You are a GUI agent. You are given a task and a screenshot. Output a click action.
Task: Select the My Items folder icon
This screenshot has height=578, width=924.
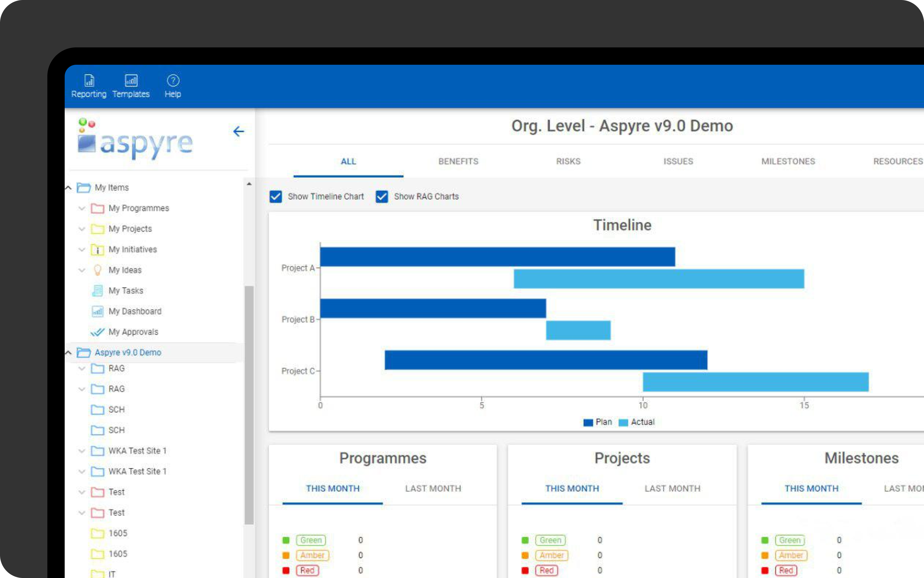[x=84, y=188]
